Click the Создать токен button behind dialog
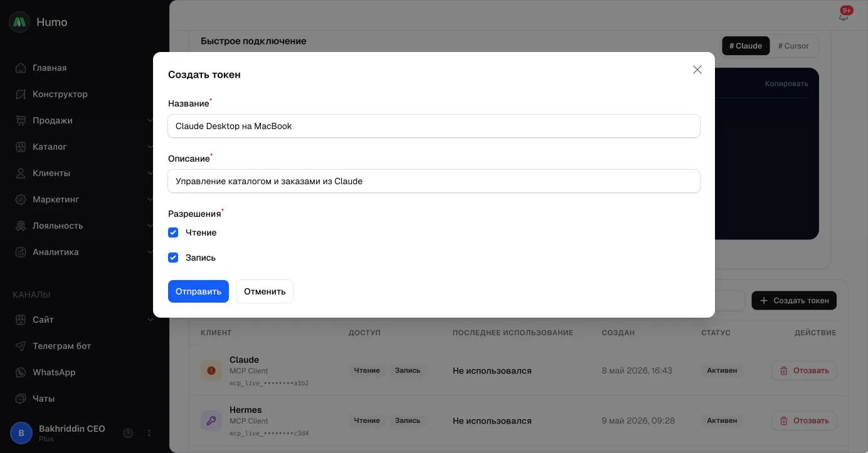 click(x=794, y=301)
